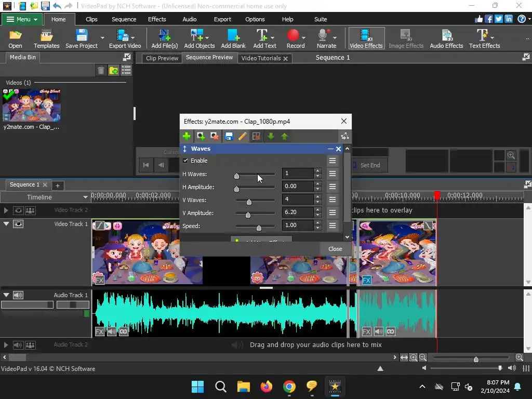Move effect down with green down arrow

[271, 137]
